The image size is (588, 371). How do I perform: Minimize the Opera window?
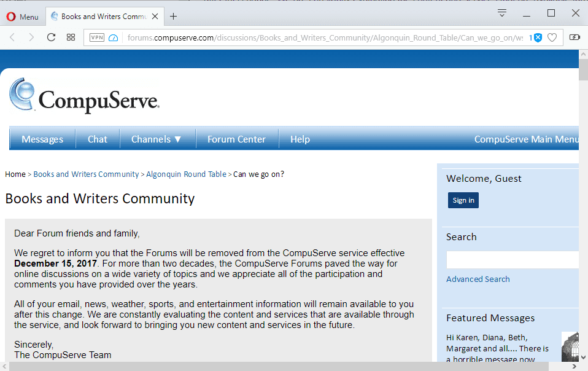coord(527,16)
